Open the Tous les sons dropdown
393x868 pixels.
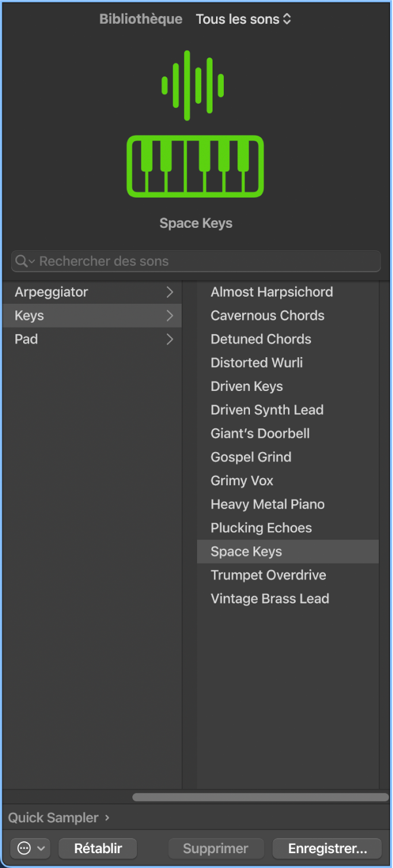pyautogui.click(x=243, y=19)
